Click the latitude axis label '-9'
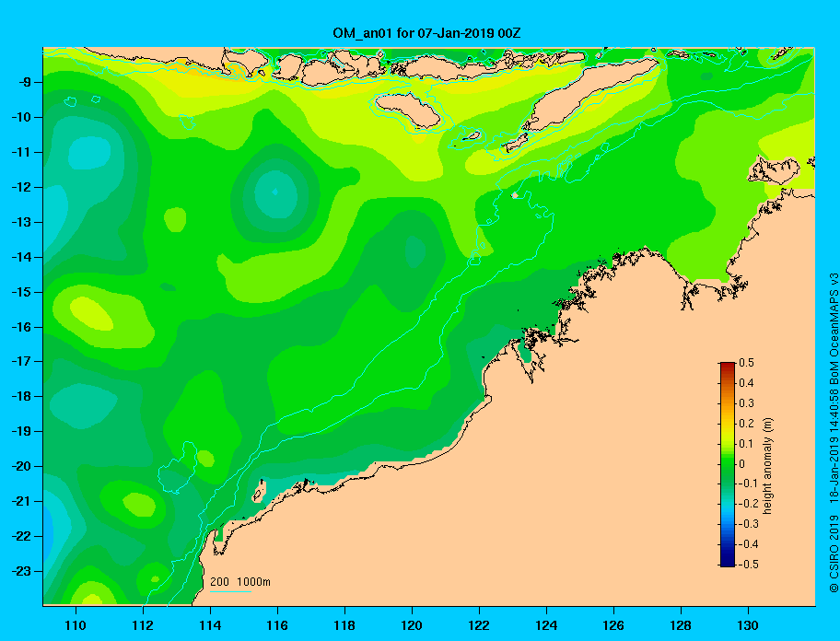Image resolution: width=840 pixels, height=641 pixels. [x=24, y=83]
